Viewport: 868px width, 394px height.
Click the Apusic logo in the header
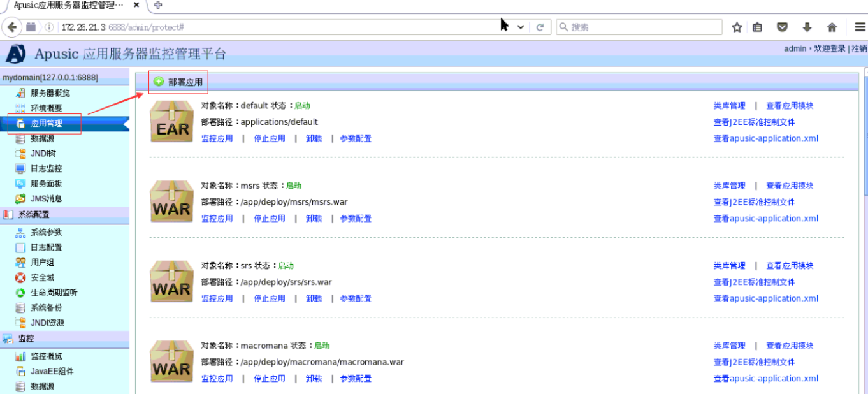pyautogui.click(x=15, y=54)
